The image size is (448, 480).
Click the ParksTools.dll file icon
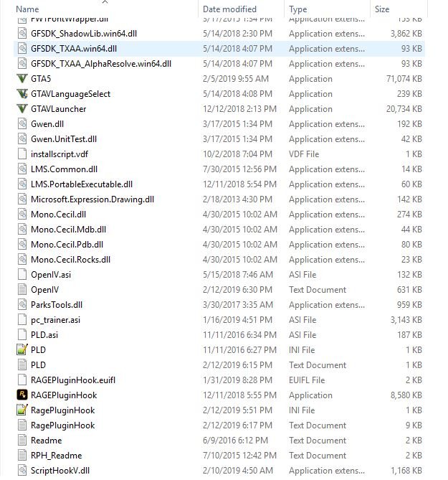pyautogui.click(x=22, y=305)
